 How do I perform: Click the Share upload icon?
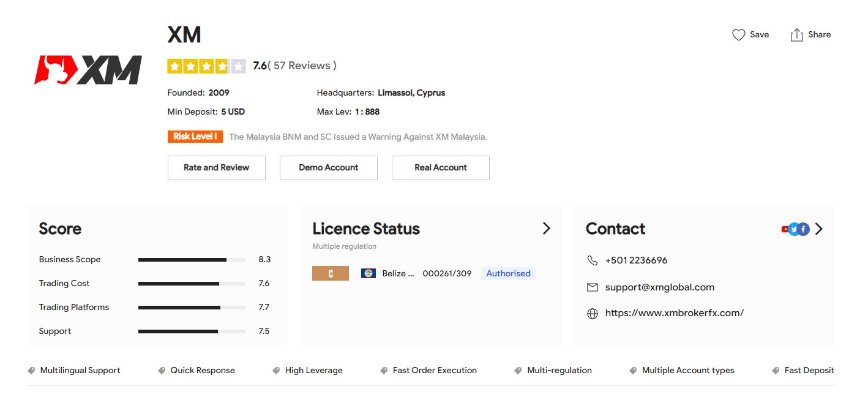[796, 35]
